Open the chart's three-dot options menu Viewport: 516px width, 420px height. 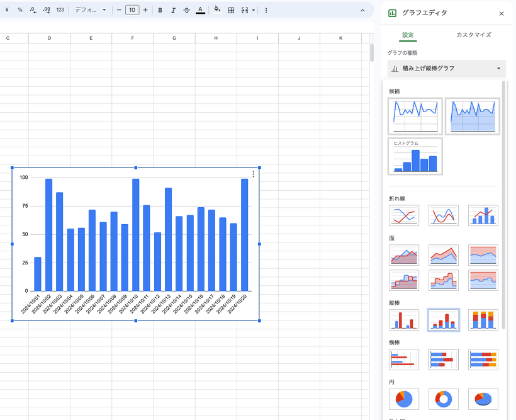[254, 174]
